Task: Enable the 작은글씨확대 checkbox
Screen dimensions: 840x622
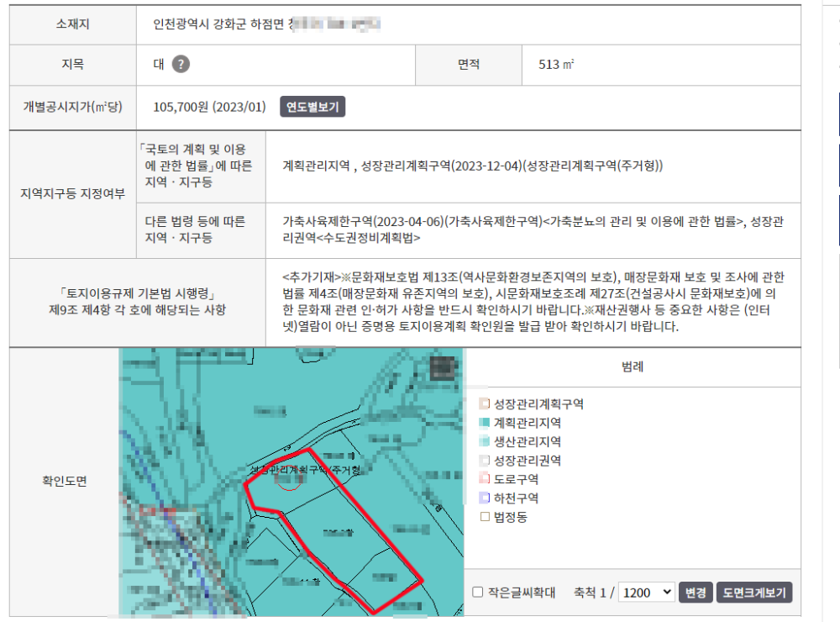Action: pyautogui.click(x=478, y=593)
